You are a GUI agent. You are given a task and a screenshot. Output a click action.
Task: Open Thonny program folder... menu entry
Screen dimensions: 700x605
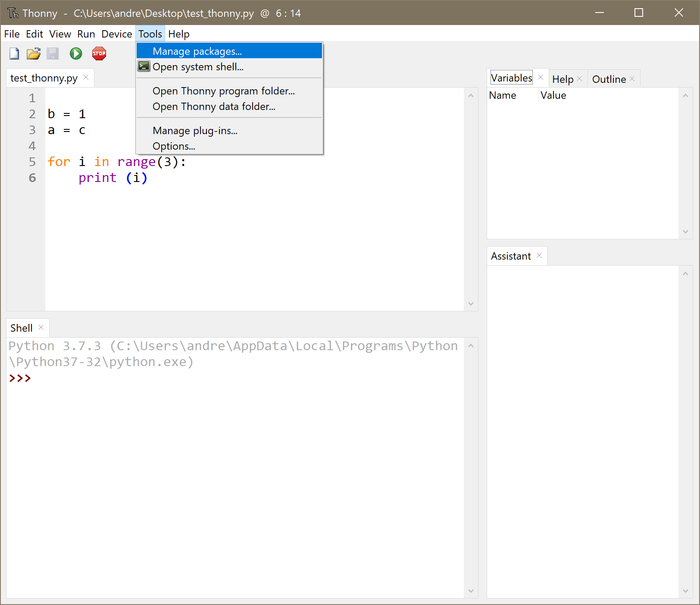[229, 91]
